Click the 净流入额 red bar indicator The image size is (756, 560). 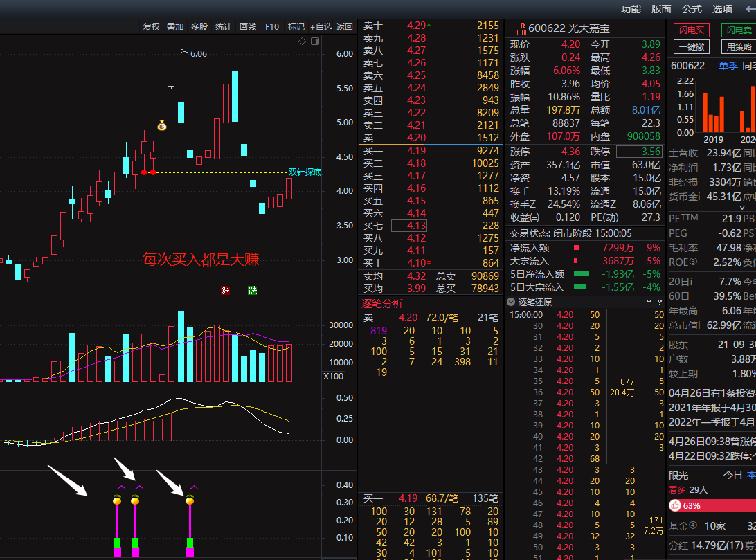(577, 248)
